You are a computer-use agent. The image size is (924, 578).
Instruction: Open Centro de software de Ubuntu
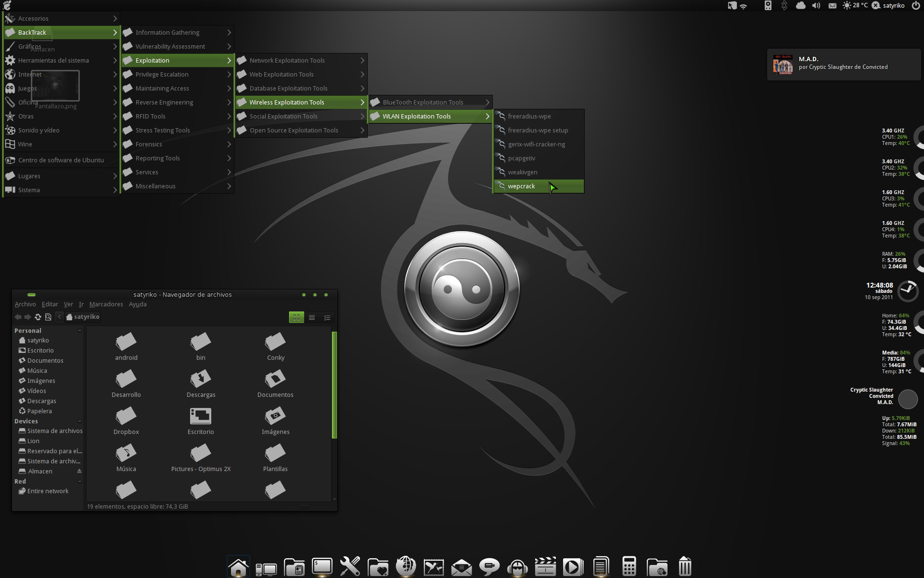click(x=61, y=160)
